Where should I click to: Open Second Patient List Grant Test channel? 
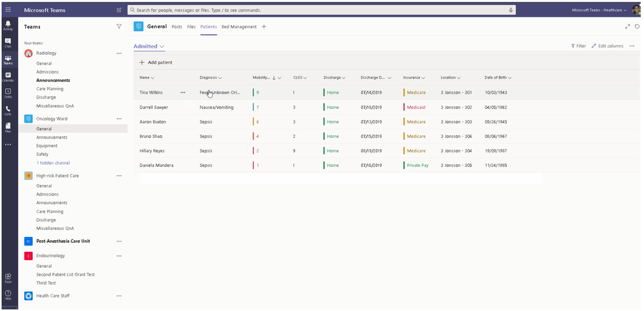click(x=65, y=274)
